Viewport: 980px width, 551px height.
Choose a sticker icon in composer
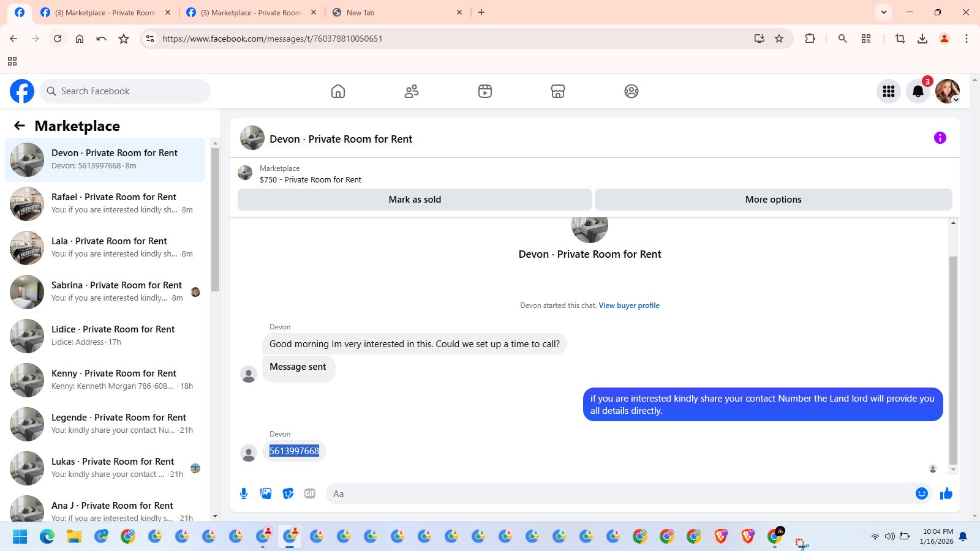(288, 493)
